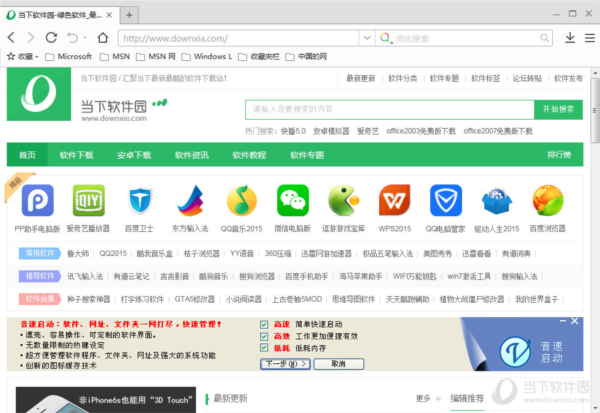This screenshot has height=413, width=600.
Task: Open 驱动人生2015 app icon
Action: click(x=497, y=201)
